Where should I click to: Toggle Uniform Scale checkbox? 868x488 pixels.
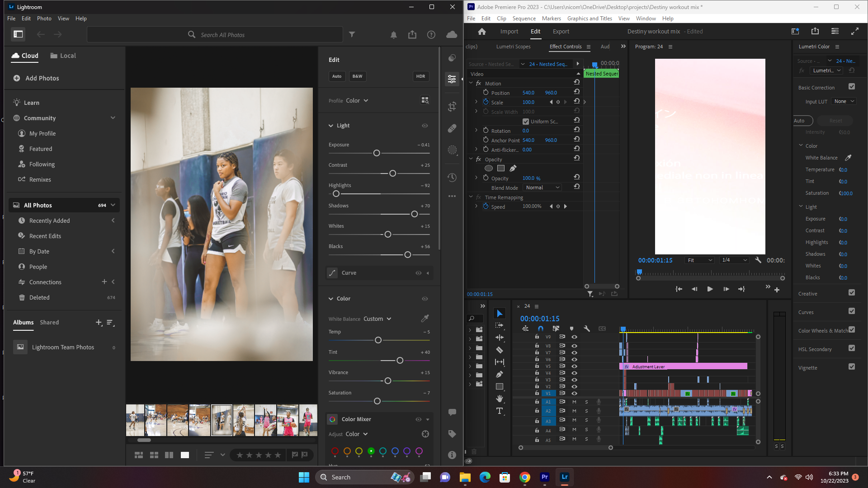pos(526,122)
